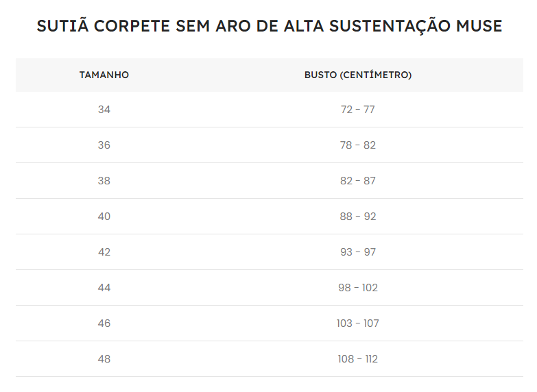Choose size 46 cell
The image size is (537, 392).
click(x=104, y=323)
